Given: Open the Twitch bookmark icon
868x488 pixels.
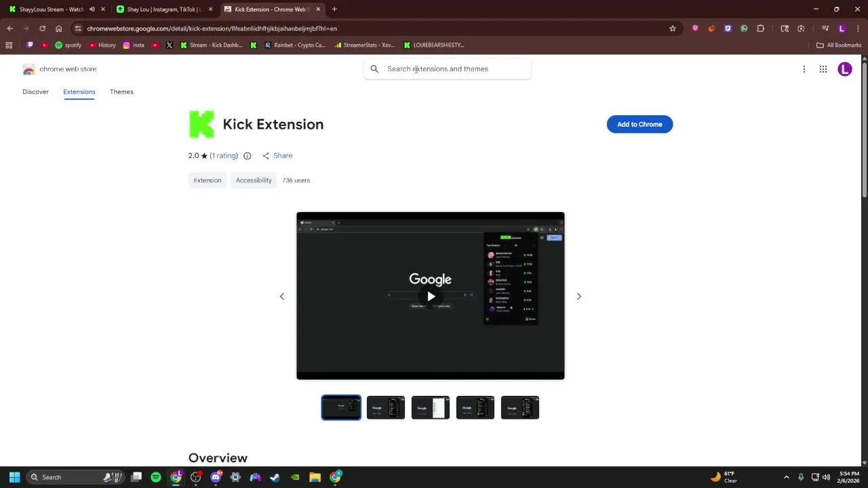Looking at the screenshot, I should 30,45.
